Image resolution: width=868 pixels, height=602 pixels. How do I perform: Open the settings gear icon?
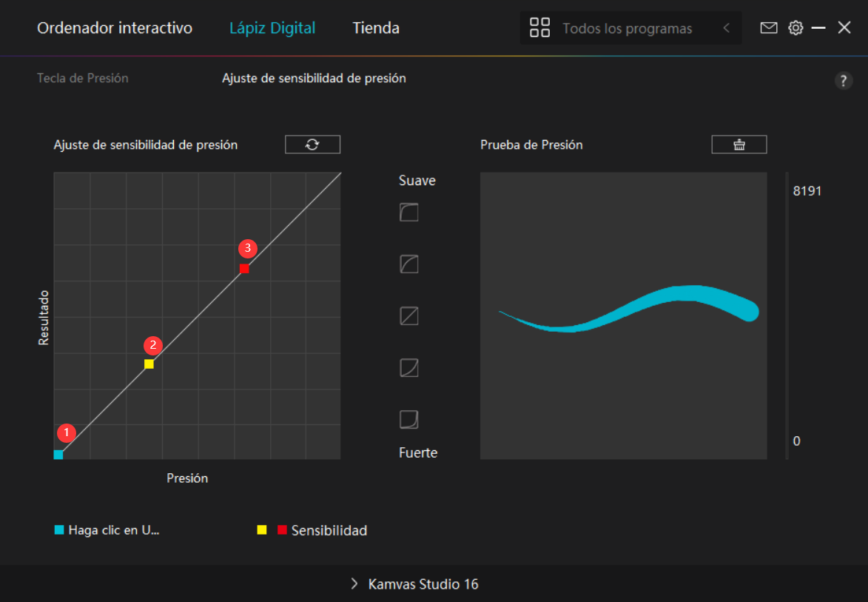click(795, 28)
